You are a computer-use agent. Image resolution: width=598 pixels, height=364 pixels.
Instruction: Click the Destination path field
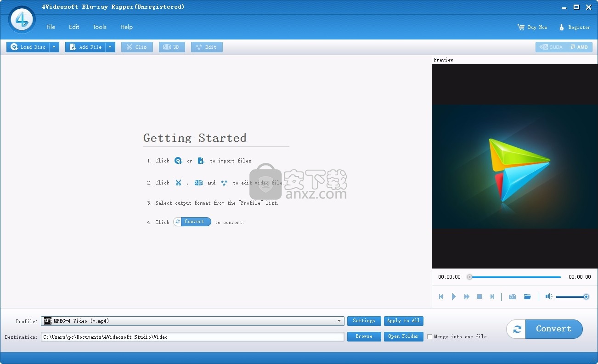pos(192,337)
